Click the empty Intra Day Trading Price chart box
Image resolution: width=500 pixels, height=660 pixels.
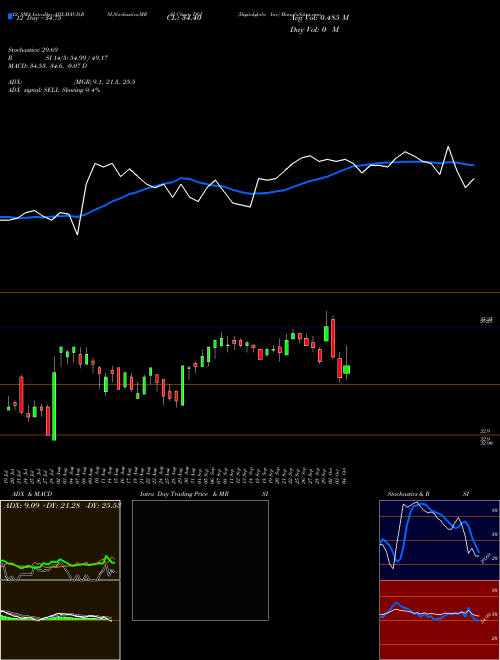(200, 560)
